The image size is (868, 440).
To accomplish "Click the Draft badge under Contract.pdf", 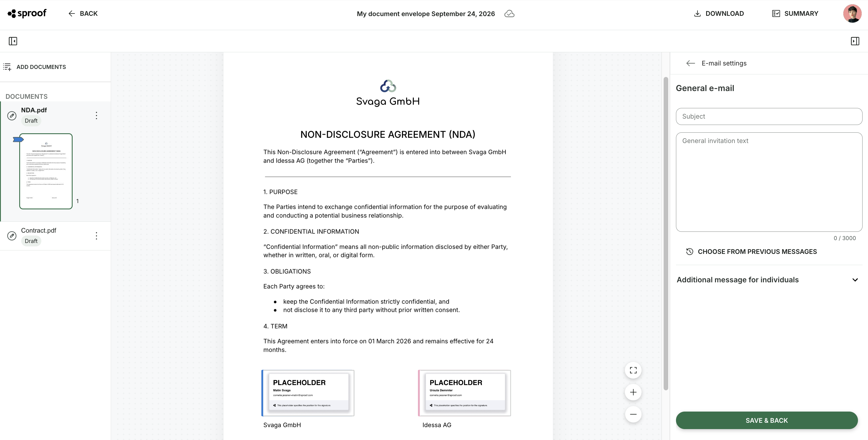I will point(31,241).
